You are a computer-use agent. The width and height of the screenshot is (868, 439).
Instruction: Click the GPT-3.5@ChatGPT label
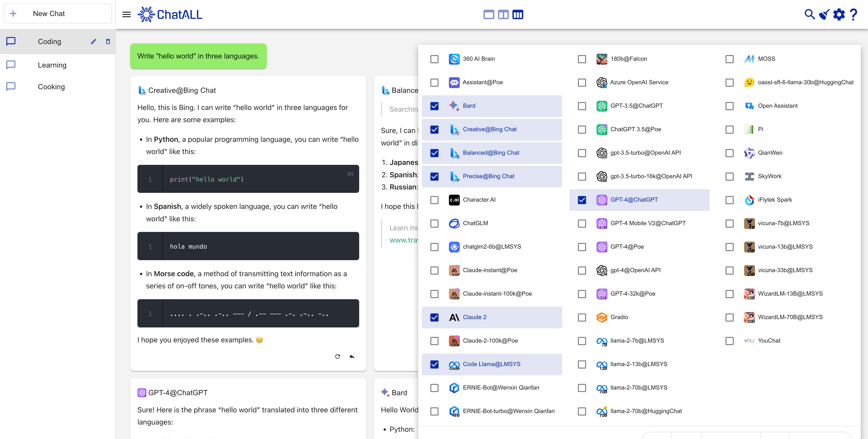637,106
